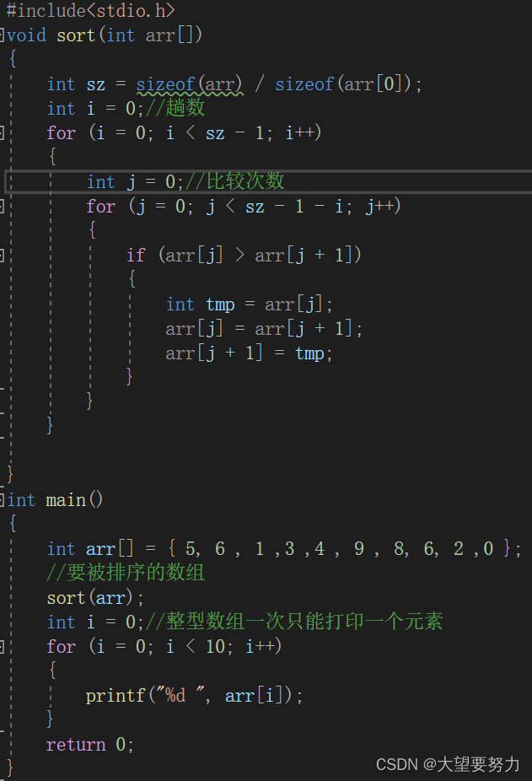Viewport: 532px width, 781px height.
Task: Click the //要被排序的数组 comment
Action: click(126, 573)
